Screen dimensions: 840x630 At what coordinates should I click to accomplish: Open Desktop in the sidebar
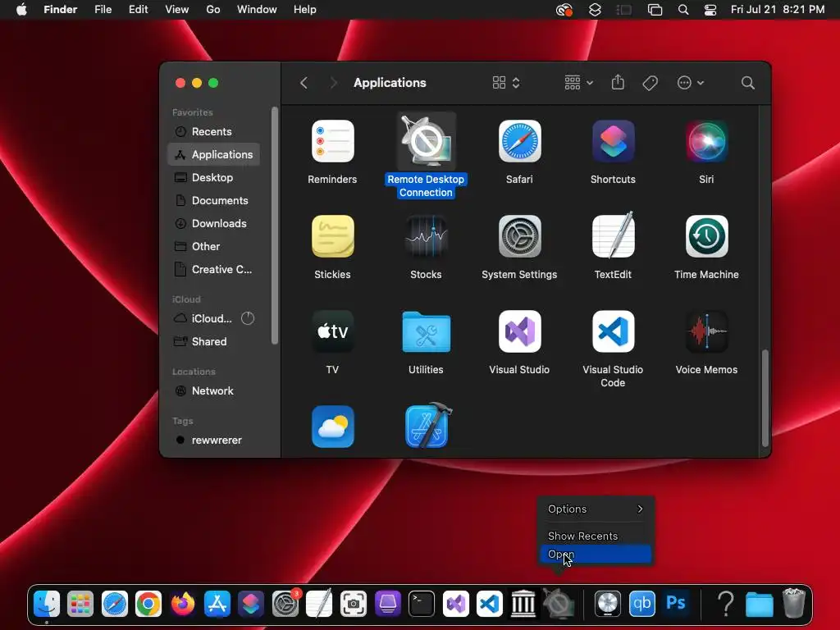point(214,177)
